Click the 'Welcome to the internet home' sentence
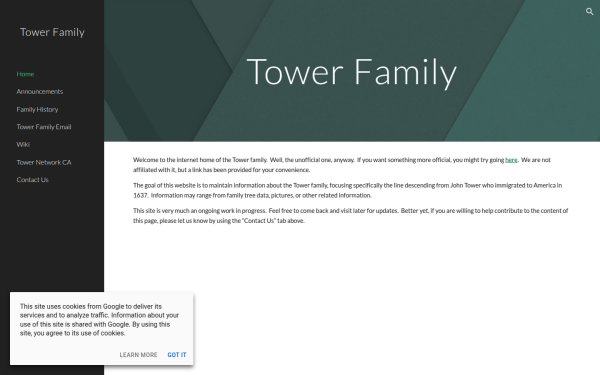Viewport: 600px width, 375px height. pos(200,160)
